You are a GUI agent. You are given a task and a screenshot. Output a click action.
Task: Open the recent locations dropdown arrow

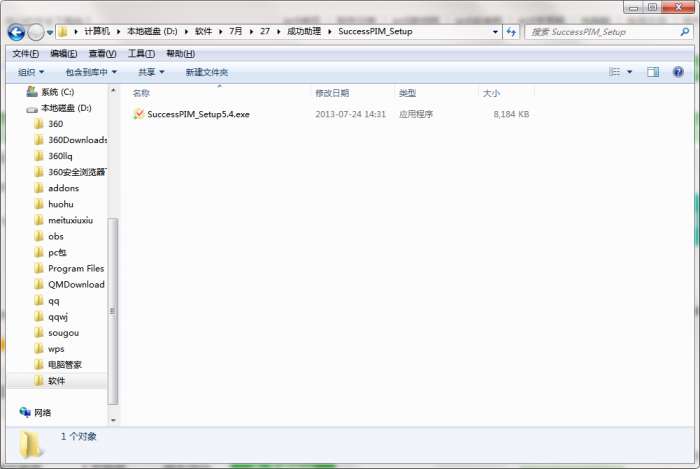pyautogui.click(x=50, y=33)
